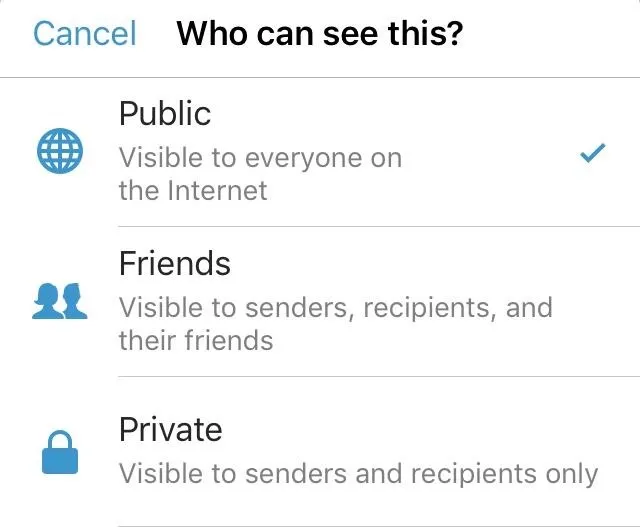This screenshot has height=527, width=640.
Task: Click the blue checkmark beside Public
Action: (593, 153)
